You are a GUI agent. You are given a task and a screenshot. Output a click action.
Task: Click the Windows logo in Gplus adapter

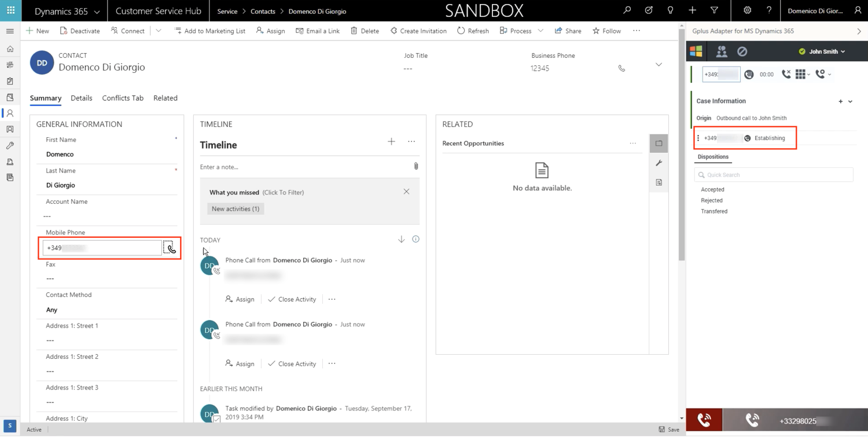click(x=696, y=52)
